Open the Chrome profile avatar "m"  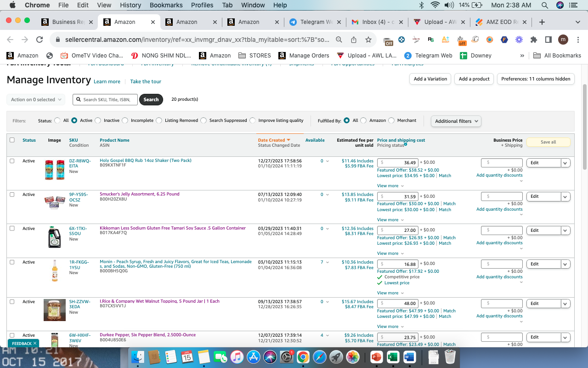click(x=563, y=40)
